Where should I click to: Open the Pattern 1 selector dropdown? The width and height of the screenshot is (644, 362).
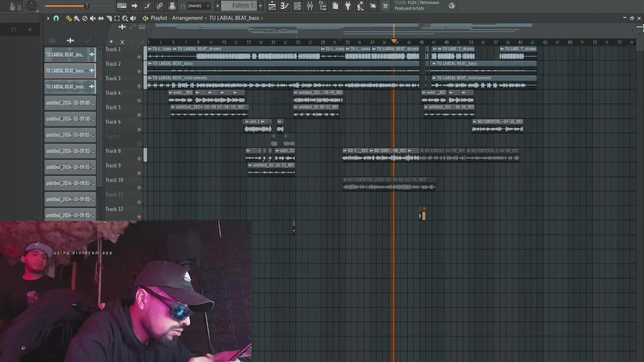pyautogui.click(x=240, y=6)
